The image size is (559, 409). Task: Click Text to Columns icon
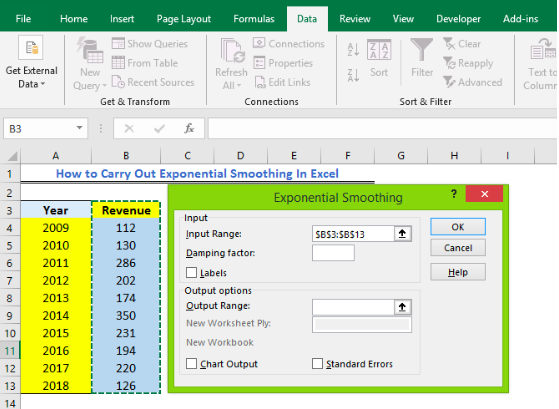pyautogui.click(x=543, y=50)
